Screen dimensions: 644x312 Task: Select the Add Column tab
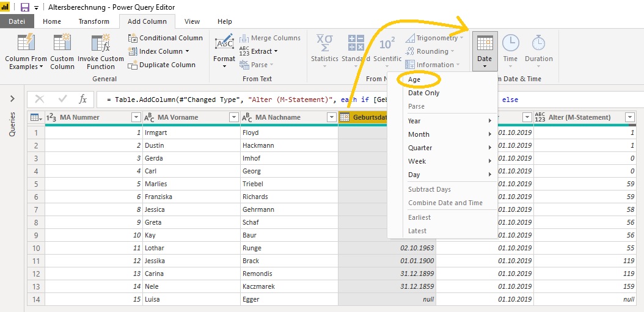(x=147, y=21)
